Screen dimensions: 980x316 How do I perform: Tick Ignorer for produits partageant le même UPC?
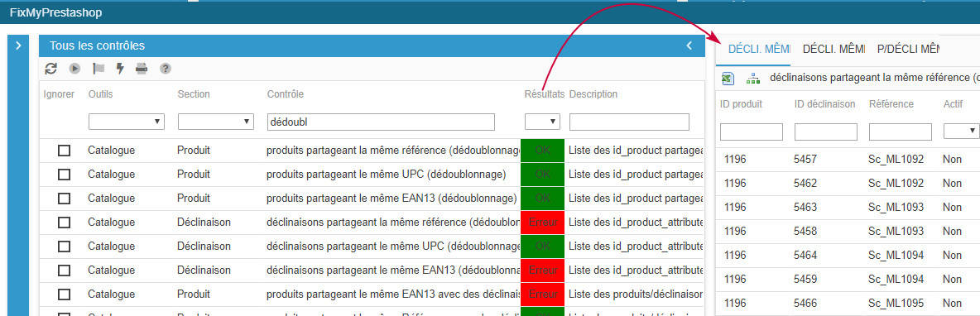click(x=64, y=175)
